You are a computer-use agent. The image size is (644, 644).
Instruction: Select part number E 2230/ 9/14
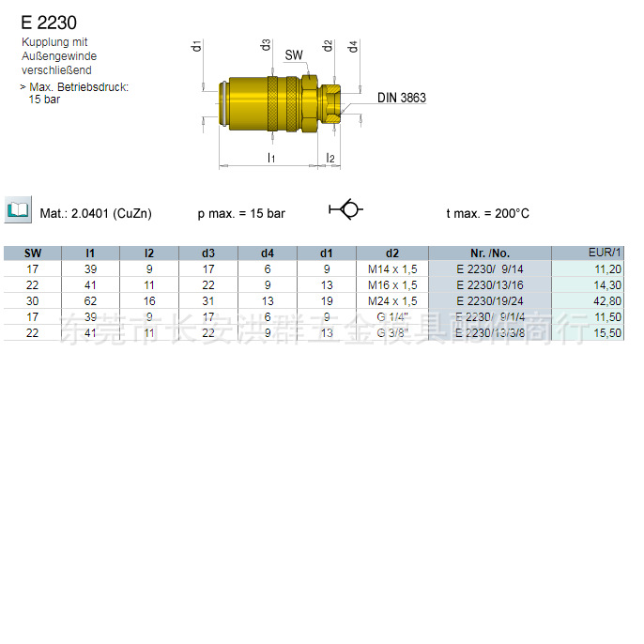click(x=490, y=269)
